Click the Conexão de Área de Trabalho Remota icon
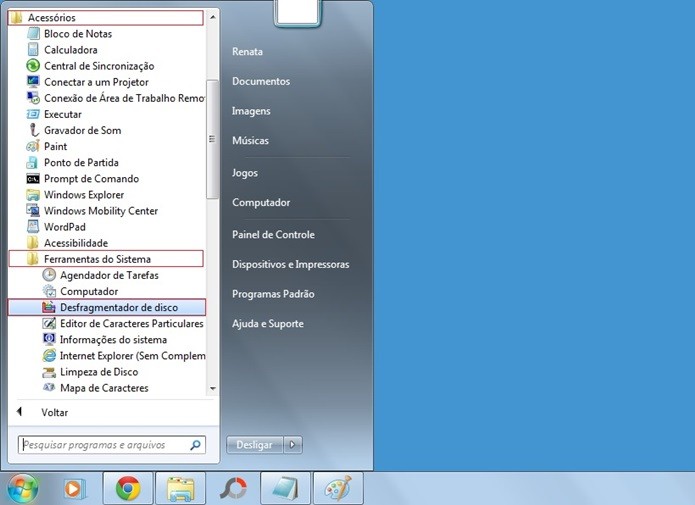The image size is (695, 505). point(33,98)
